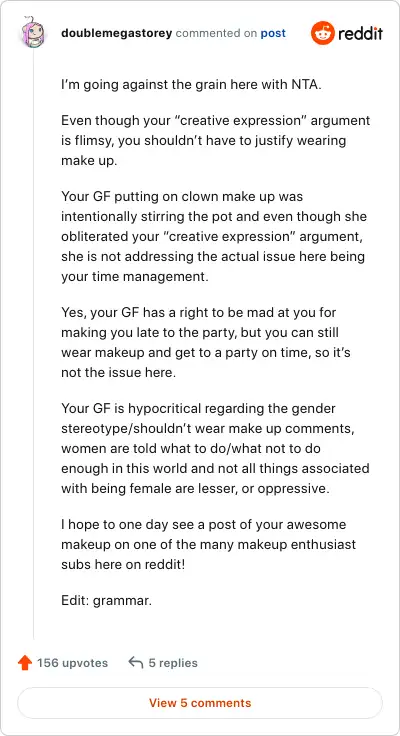Viewport: 400px width, 736px height.
Task: Click the Reddit Snoo logo icon
Action: (x=323, y=33)
